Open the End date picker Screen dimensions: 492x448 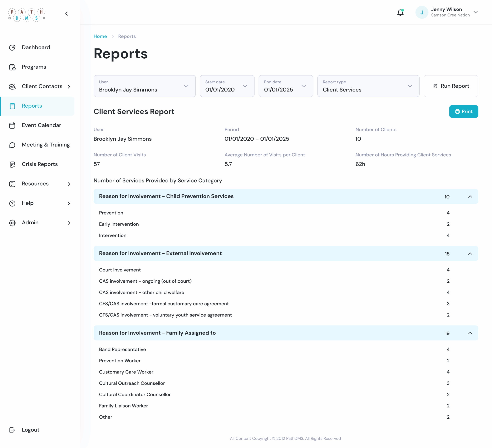(x=286, y=86)
